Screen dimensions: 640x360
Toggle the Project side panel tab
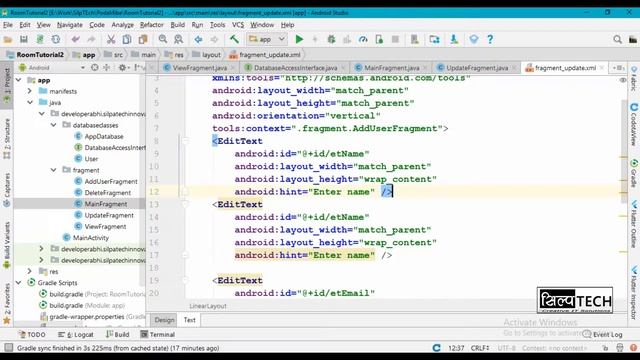tap(7, 86)
